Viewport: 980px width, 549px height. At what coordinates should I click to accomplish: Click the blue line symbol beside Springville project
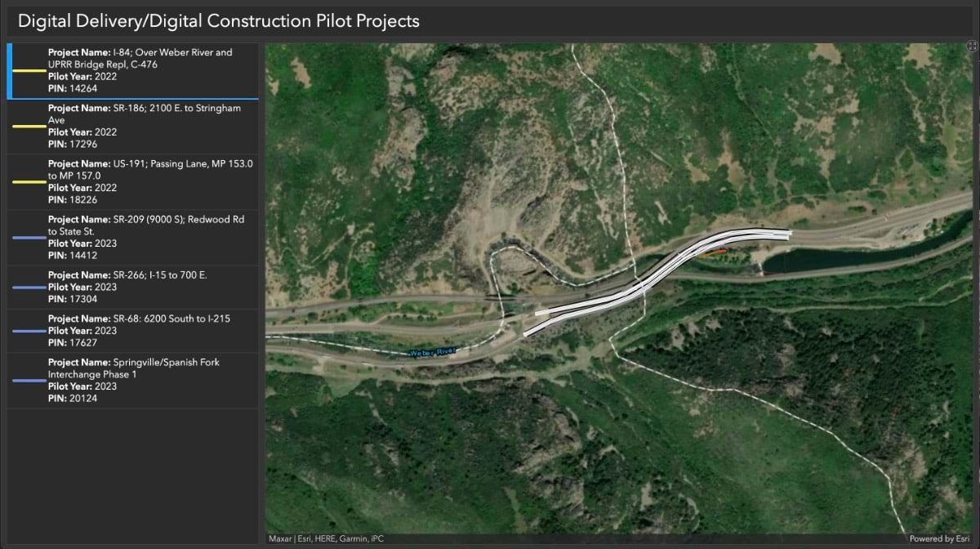pos(29,381)
